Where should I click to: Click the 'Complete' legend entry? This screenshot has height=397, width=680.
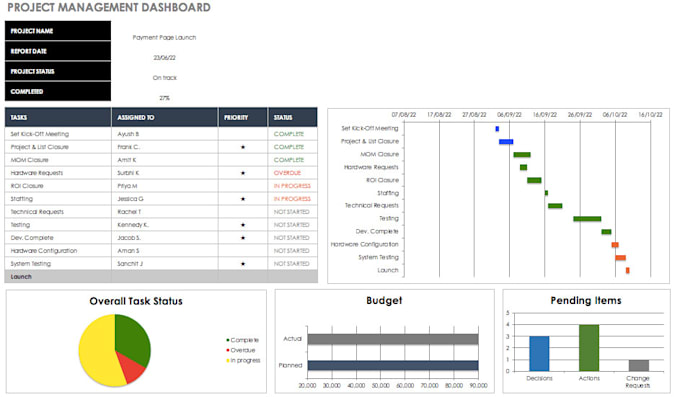click(242, 340)
